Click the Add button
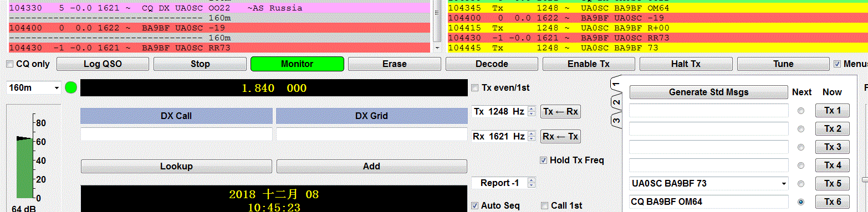 [x=371, y=166]
